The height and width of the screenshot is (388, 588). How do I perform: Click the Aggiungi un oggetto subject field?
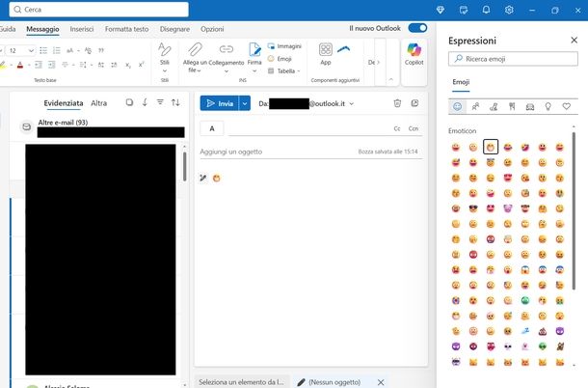coord(278,152)
